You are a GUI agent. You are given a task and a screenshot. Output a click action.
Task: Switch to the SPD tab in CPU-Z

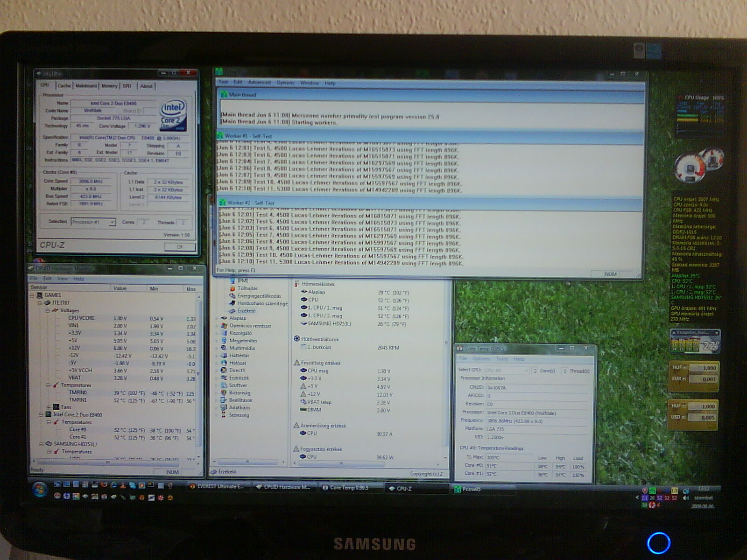[x=127, y=86]
